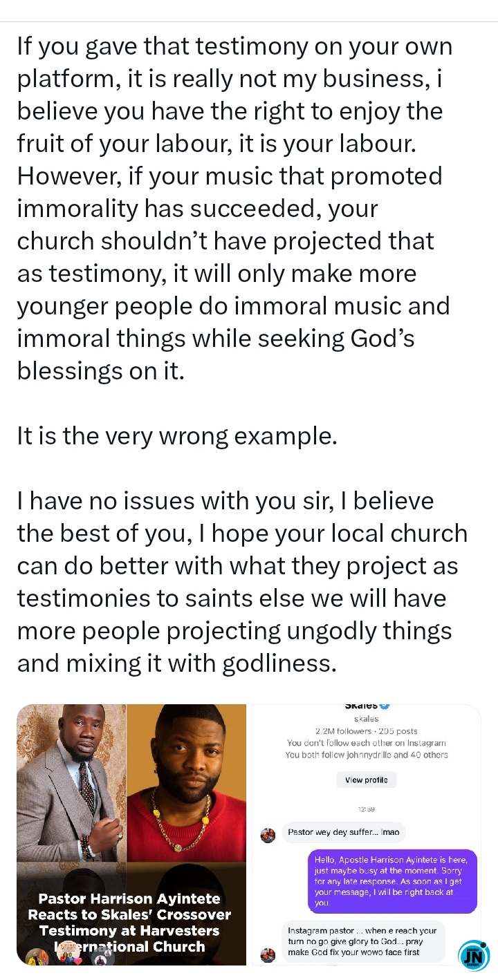This screenshot has width=498, height=980.
Task: Tap the yellow-jacket avatar on headline image
Action: click(36, 957)
